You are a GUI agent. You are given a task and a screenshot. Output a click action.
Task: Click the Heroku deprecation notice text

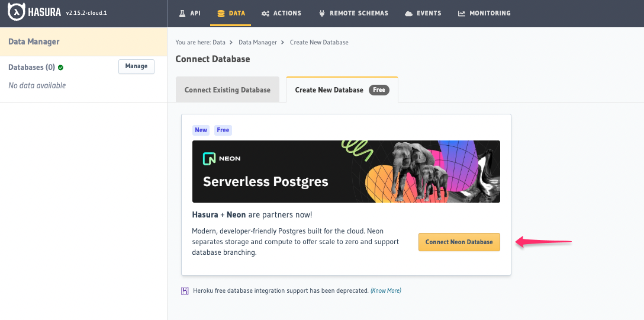[x=281, y=290]
